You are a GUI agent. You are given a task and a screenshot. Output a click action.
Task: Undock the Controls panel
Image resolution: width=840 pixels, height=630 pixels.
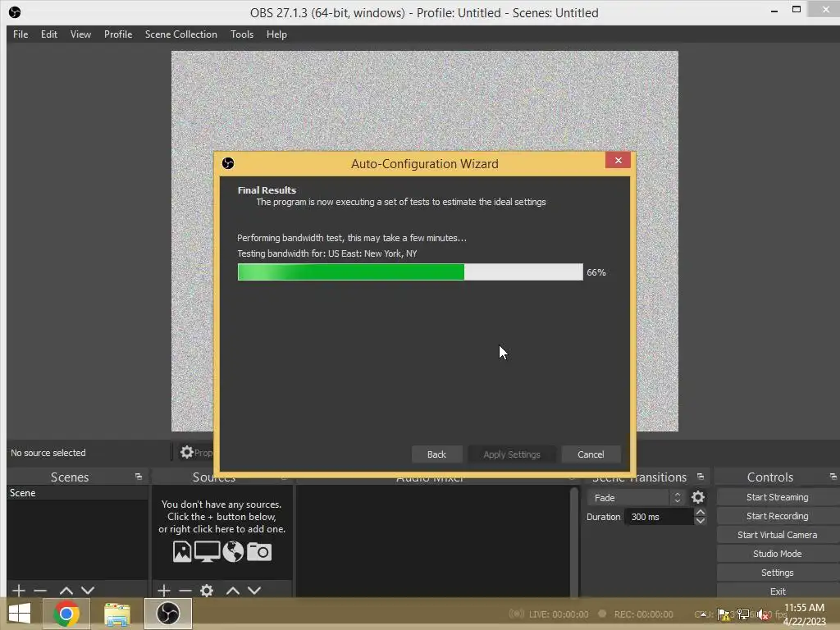coord(833,477)
